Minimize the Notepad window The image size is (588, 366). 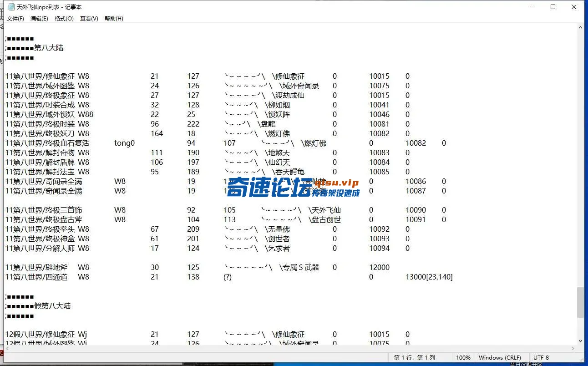pyautogui.click(x=532, y=7)
